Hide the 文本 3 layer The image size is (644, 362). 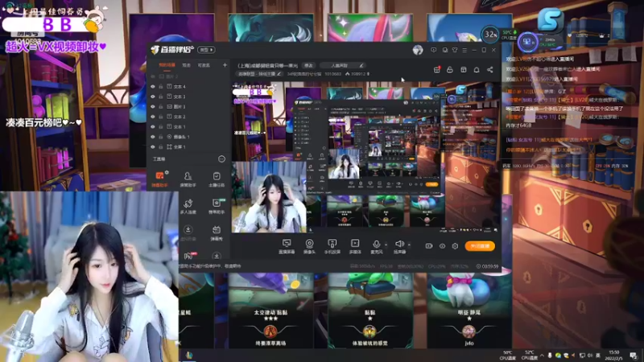coord(153,97)
